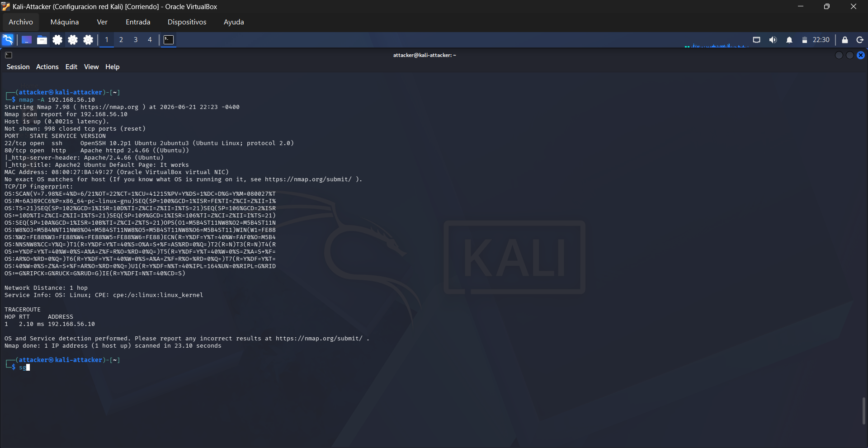The width and height of the screenshot is (868, 448).
Task: Open the terminal Edit menu
Action: tap(71, 67)
